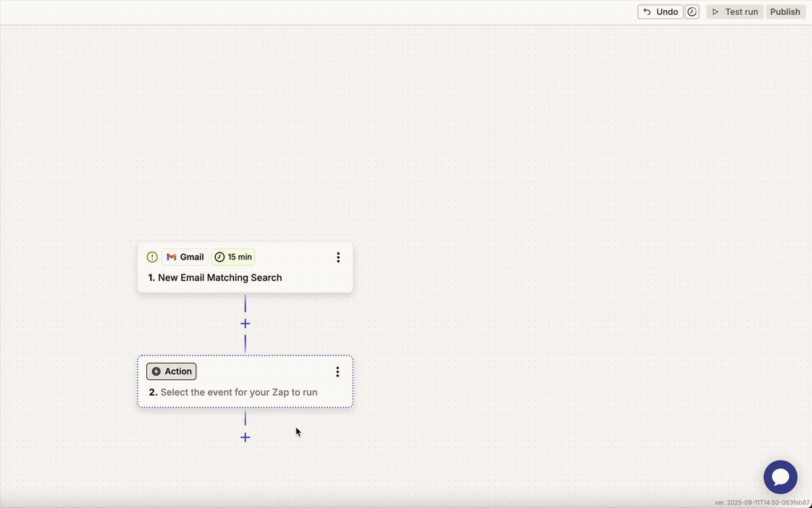812x508 pixels.
Task: Click the lightning bolt icon in the Action badge
Action: tap(156, 371)
